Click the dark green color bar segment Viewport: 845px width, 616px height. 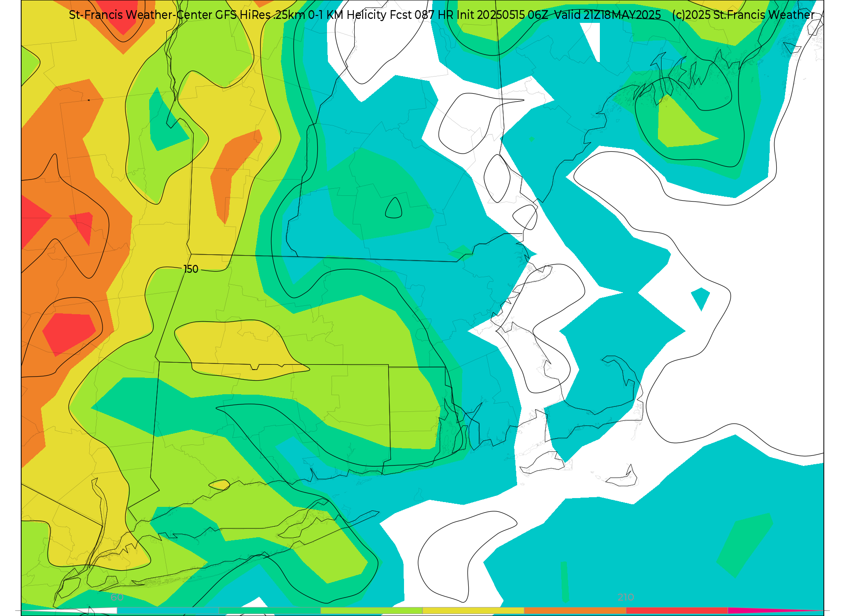(269, 611)
